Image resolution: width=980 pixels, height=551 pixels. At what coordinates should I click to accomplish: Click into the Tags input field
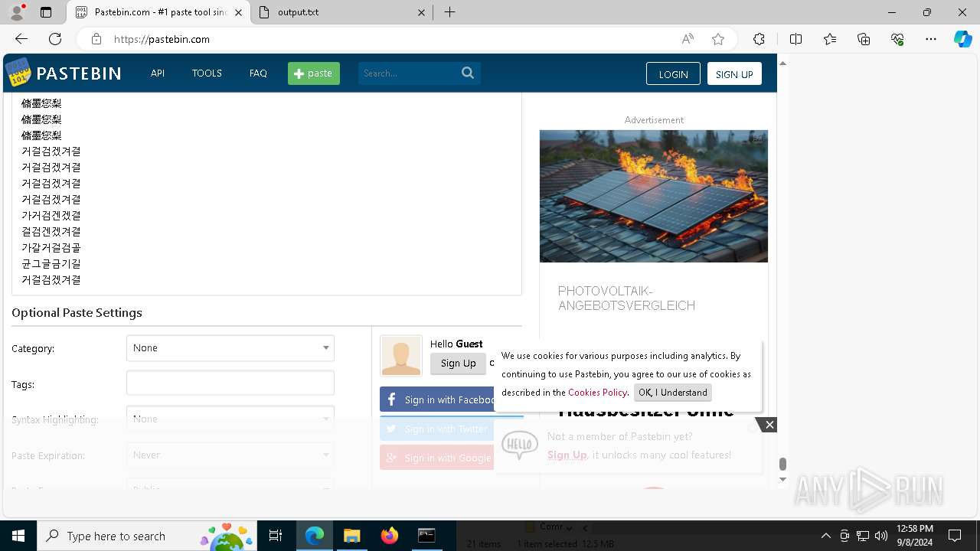230,383
